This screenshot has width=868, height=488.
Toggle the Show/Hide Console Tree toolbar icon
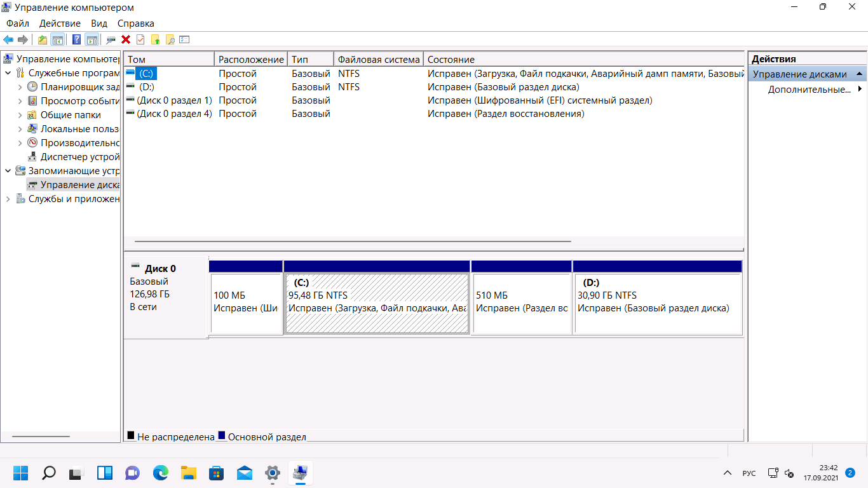pos(58,39)
